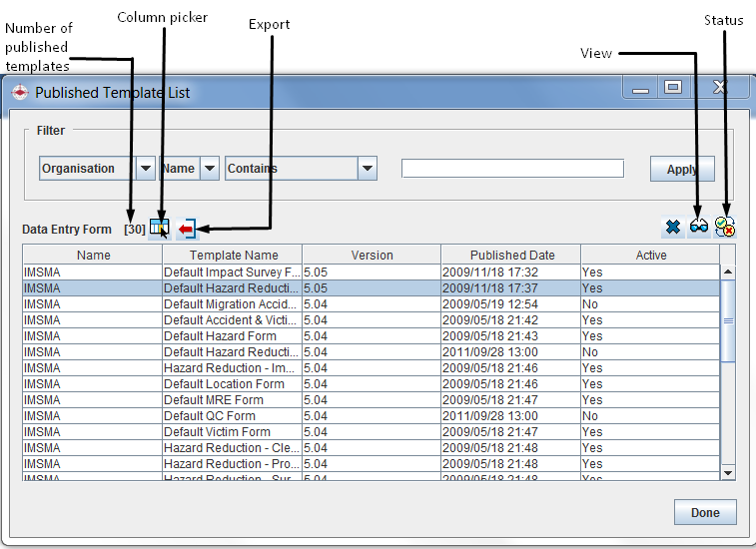
Task: Click the Active column header
Action: (x=650, y=256)
